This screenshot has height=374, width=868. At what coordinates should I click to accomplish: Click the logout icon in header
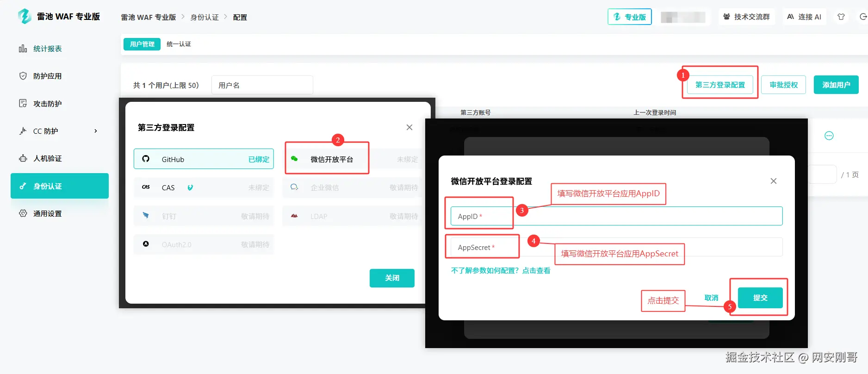click(x=863, y=17)
